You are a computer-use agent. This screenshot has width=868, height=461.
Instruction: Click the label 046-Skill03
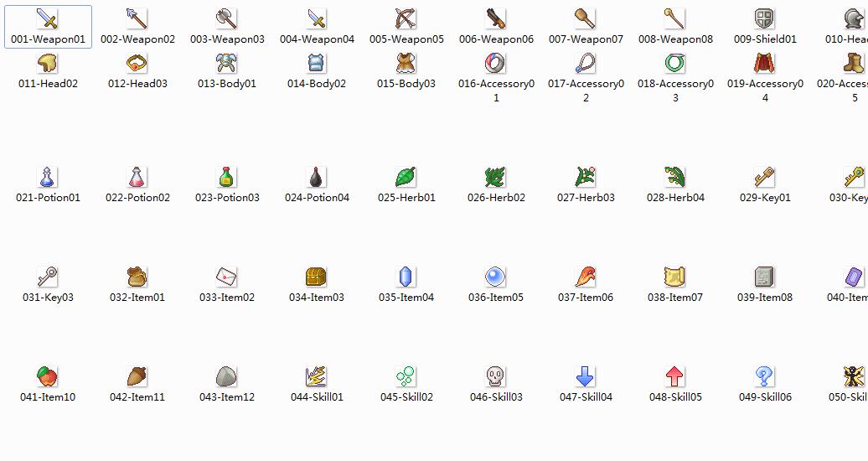496,397
